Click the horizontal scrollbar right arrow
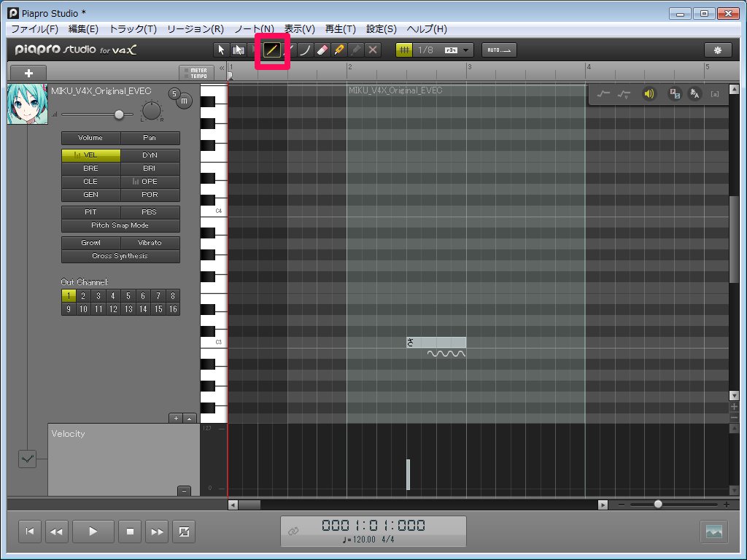Viewport: 747px width, 560px height. (x=603, y=505)
